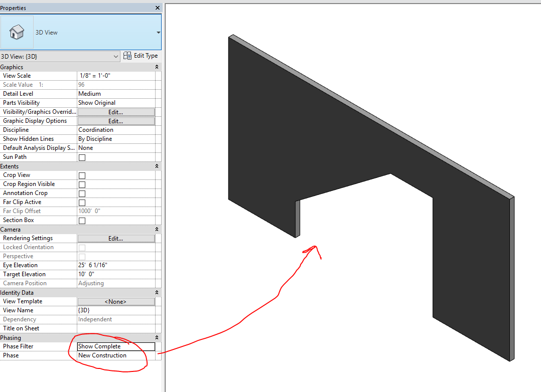Click the 3D View type preview icon
The height and width of the screenshot is (392, 541).
17,32
